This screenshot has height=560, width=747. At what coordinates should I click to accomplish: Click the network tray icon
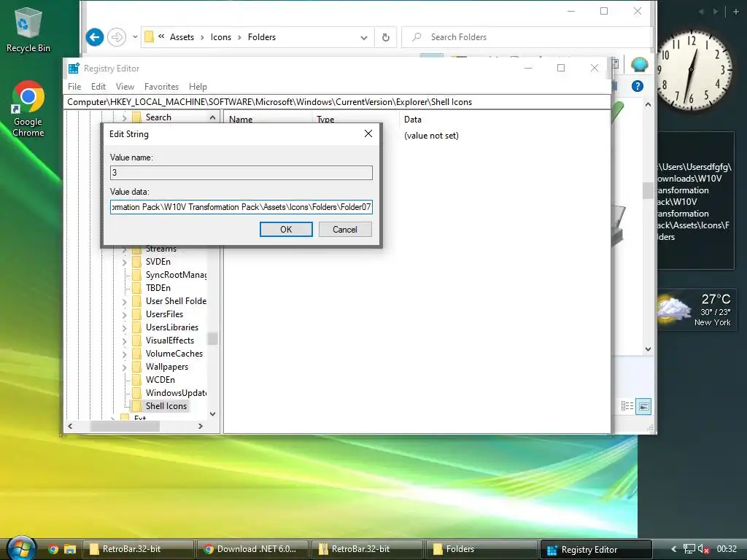pos(689,549)
